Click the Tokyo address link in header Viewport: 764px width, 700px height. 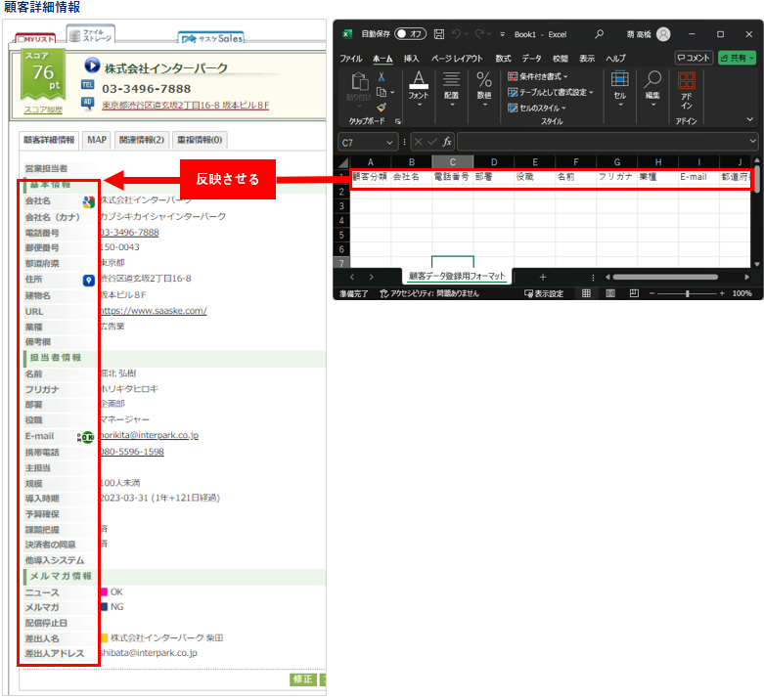(185, 106)
